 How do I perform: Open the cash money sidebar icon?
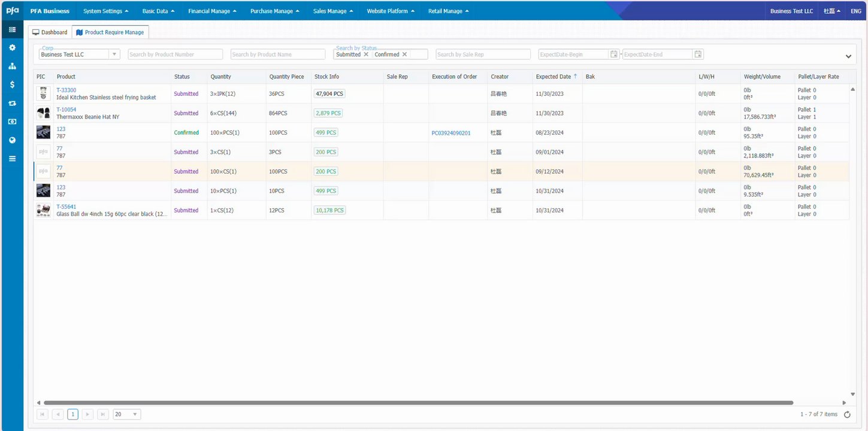(x=12, y=122)
